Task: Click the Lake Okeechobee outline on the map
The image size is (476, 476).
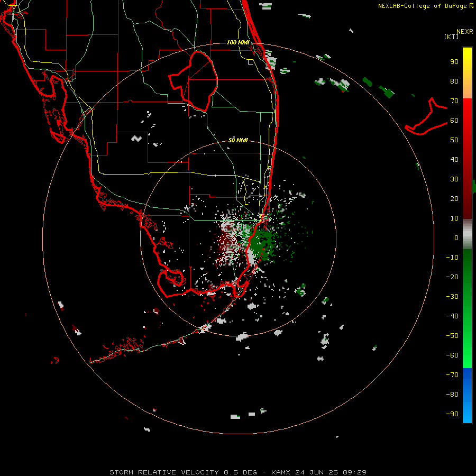Action: pyautogui.click(x=194, y=81)
